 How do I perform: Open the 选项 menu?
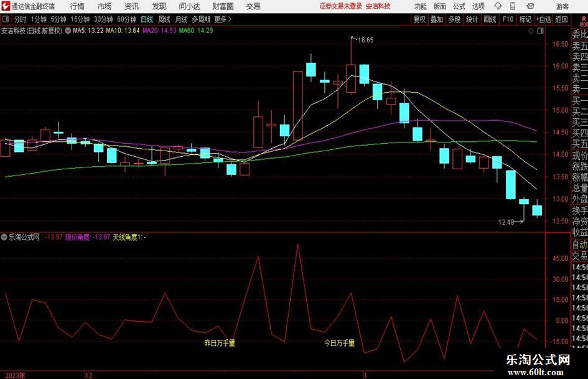[x=478, y=6]
